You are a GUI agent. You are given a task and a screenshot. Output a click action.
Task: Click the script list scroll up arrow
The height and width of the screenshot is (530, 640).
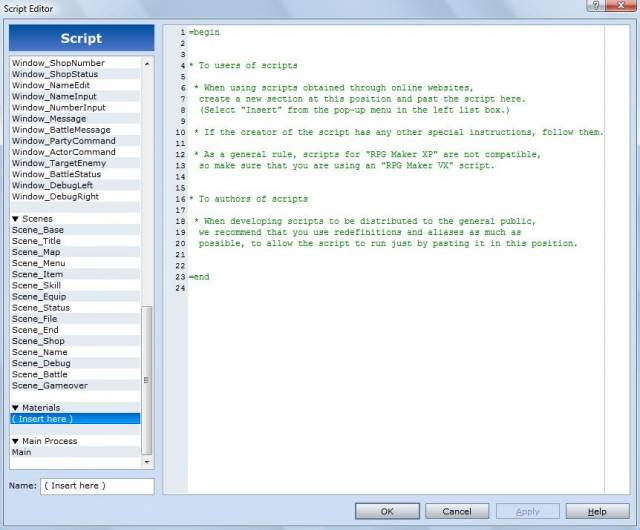(x=147, y=63)
